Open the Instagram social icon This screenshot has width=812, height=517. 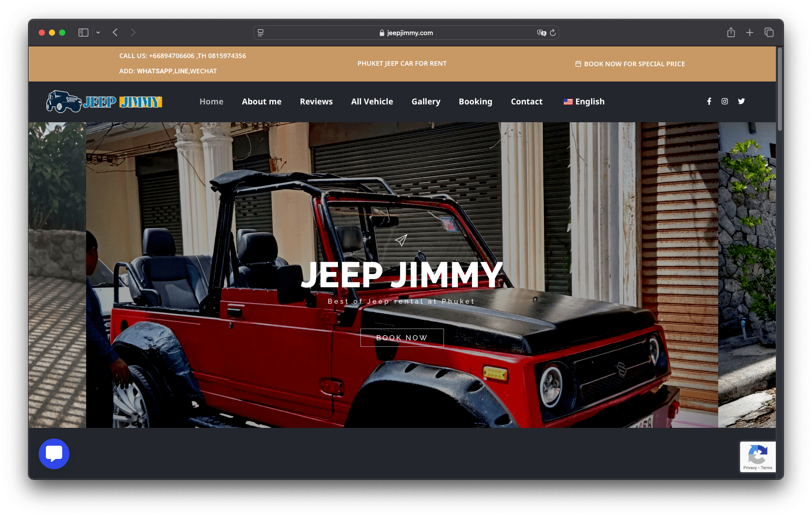tap(725, 101)
